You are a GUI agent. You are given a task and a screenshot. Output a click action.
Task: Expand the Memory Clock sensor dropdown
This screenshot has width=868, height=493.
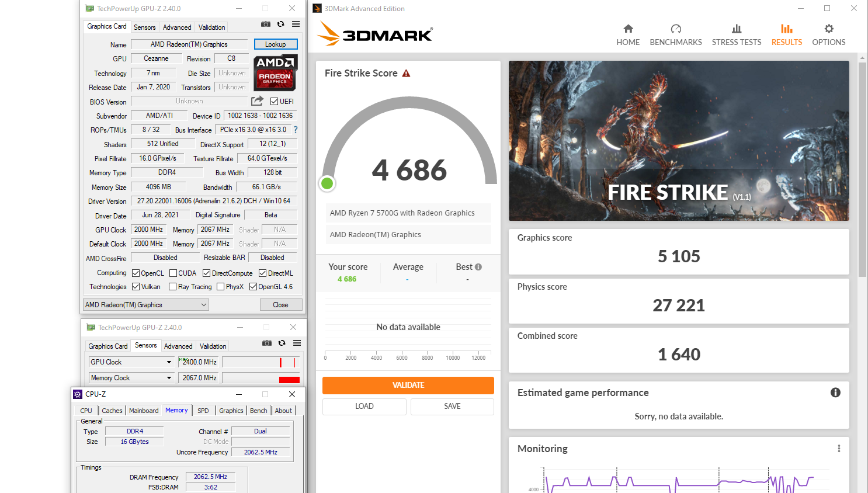(x=169, y=378)
